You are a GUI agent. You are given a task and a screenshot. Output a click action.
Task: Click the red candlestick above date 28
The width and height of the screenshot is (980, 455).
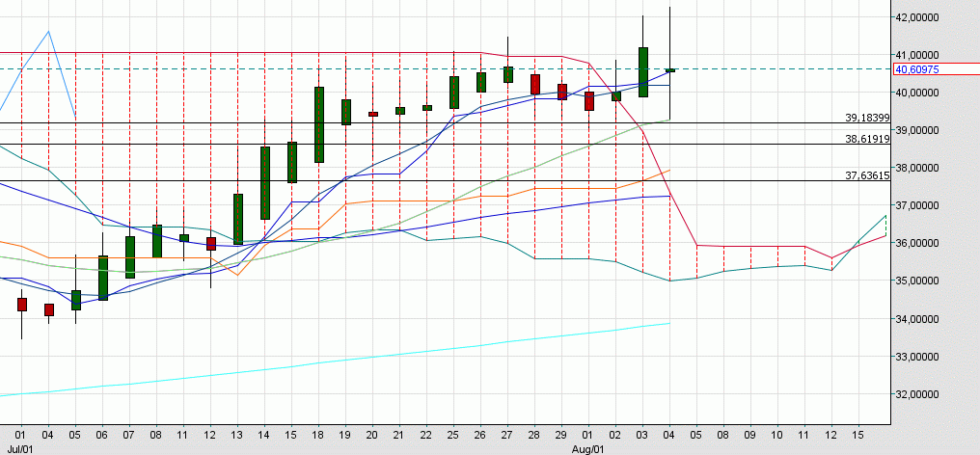535,85
